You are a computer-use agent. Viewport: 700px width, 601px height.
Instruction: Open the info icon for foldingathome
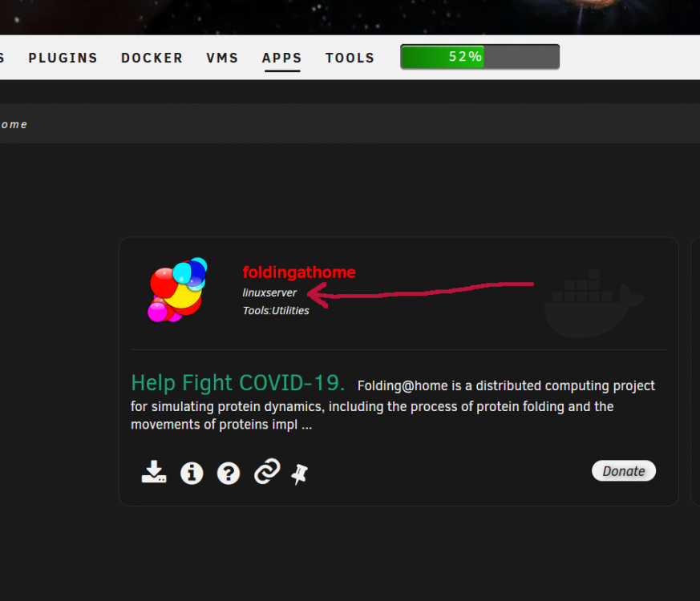[192, 473]
